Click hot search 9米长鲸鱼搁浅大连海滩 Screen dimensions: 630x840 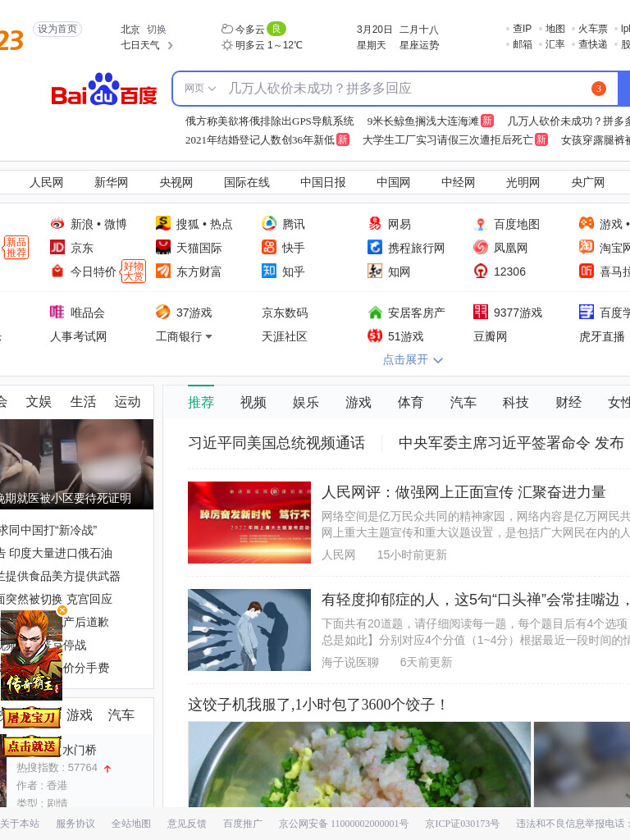coord(422,121)
